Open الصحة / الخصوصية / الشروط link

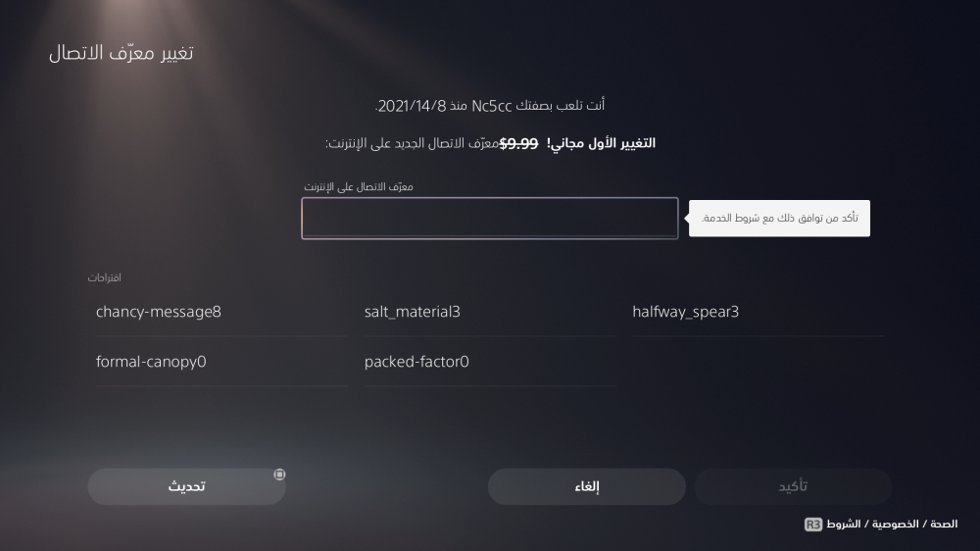(x=892, y=525)
